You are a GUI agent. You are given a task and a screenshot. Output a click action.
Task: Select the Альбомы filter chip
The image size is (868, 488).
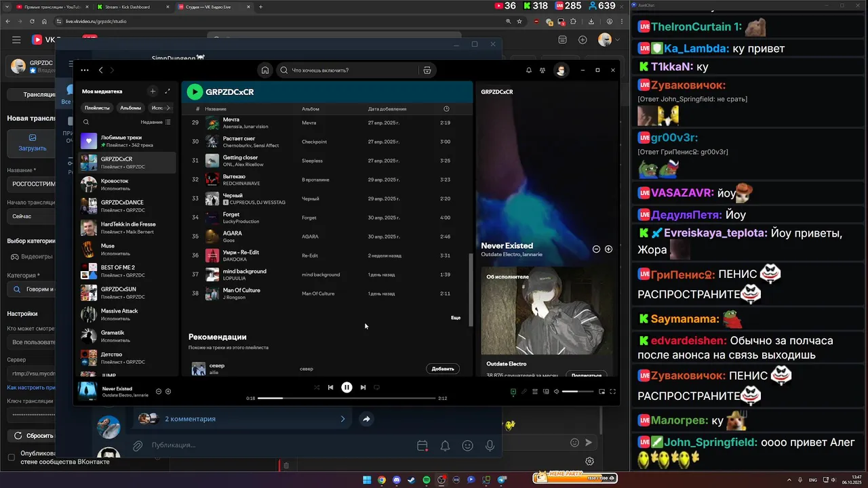[x=130, y=108]
